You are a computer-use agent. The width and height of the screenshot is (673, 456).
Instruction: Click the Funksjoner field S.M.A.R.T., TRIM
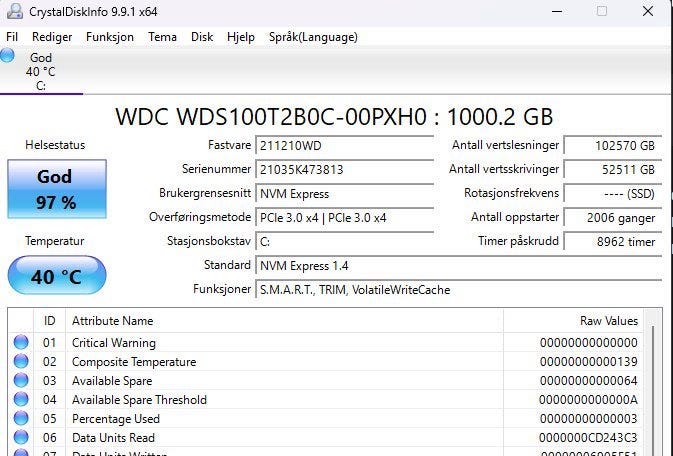[x=459, y=290]
